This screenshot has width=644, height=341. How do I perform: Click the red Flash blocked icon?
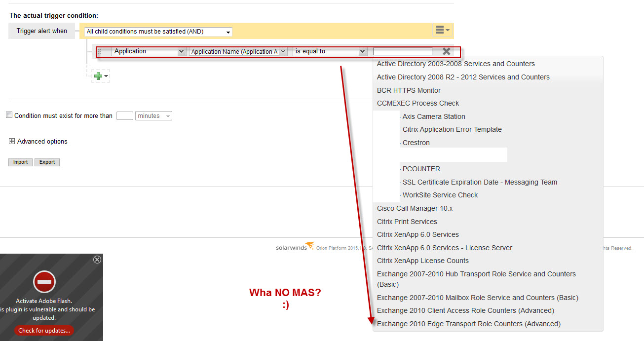(44, 282)
